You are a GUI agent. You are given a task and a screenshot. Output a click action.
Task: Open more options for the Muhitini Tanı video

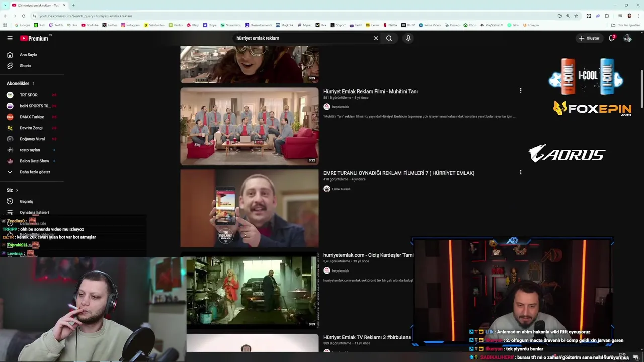(x=521, y=90)
